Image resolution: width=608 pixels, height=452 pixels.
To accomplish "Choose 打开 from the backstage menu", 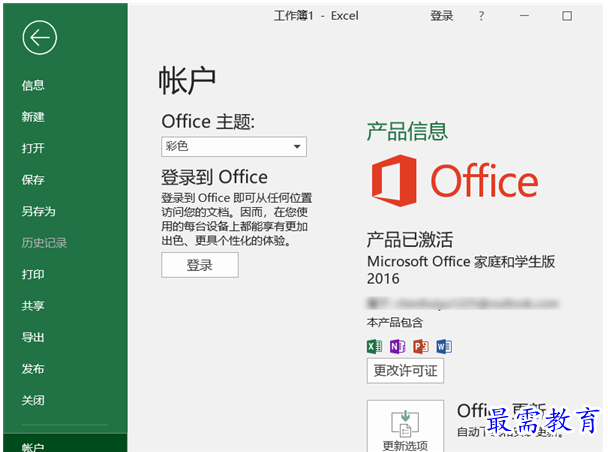I will click(33, 148).
